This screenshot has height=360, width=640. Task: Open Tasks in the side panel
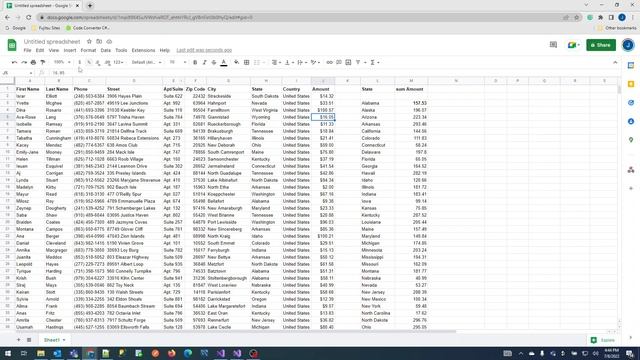click(x=631, y=103)
